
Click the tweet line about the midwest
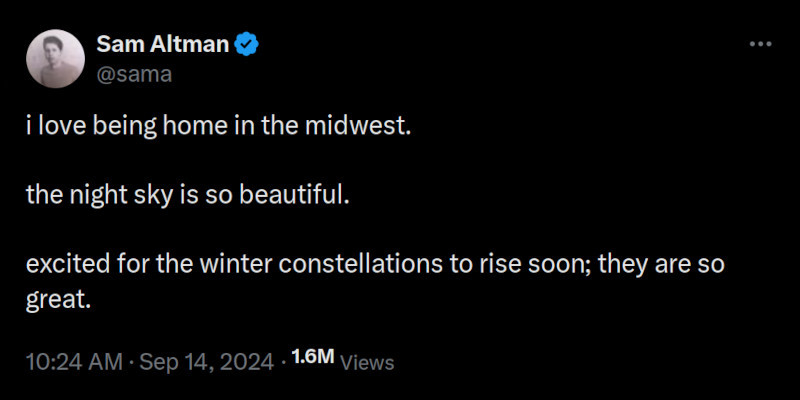coord(218,128)
